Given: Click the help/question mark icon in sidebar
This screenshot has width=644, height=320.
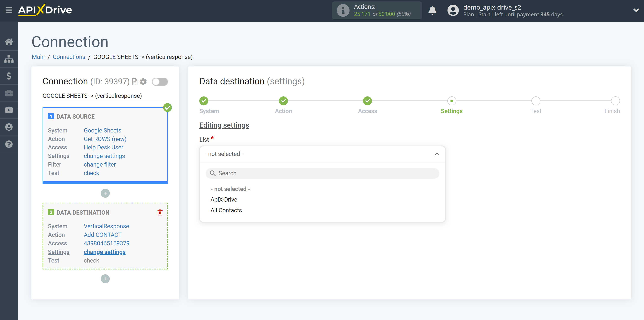Looking at the screenshot, I should tap(9, 144).
